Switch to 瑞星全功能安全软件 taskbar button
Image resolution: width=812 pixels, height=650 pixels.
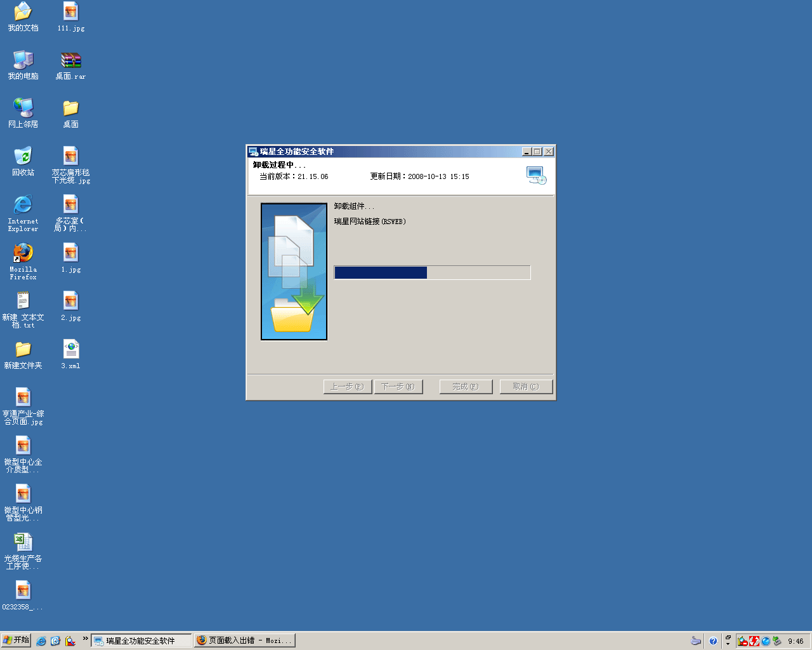pyautogui.click(x=141, y=641)
